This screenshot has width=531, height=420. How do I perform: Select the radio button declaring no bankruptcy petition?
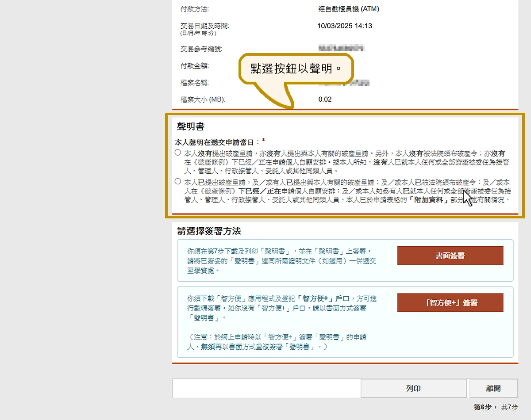pos(178,153)
